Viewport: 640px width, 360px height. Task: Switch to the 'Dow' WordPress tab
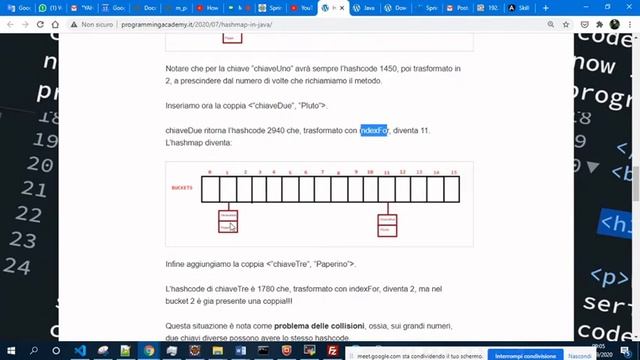click(396, 8)
